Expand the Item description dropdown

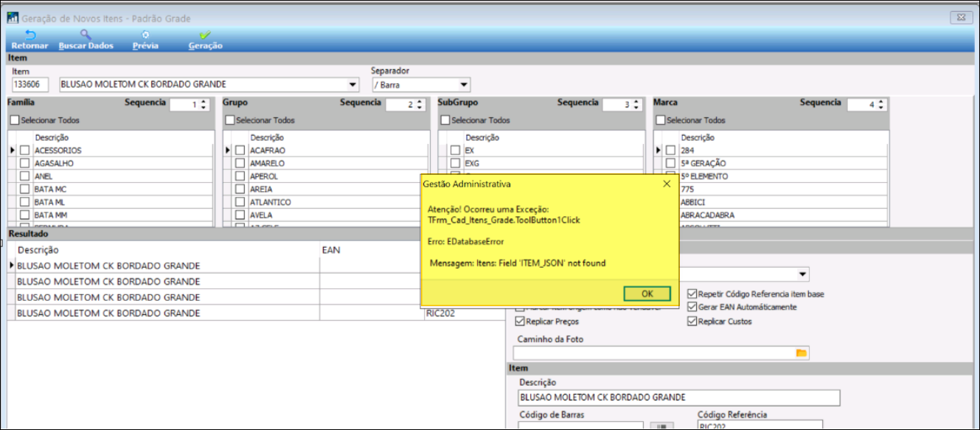pos(352,84)
